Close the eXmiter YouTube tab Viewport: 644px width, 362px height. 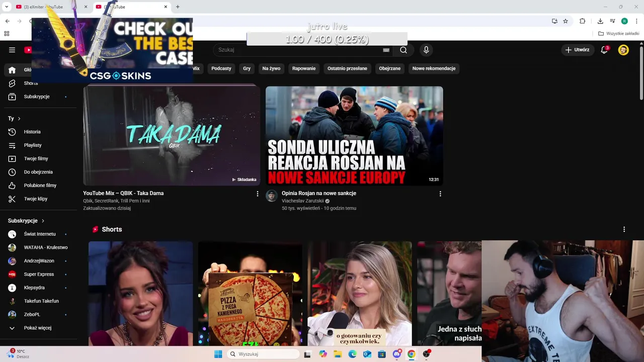click(x=86, y=7)
